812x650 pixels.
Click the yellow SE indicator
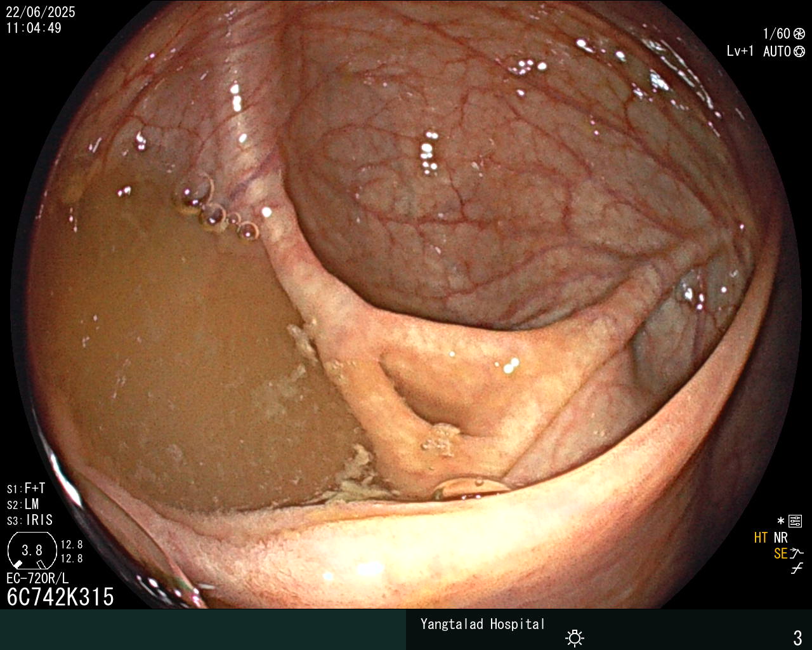click(x=780, y=554)
